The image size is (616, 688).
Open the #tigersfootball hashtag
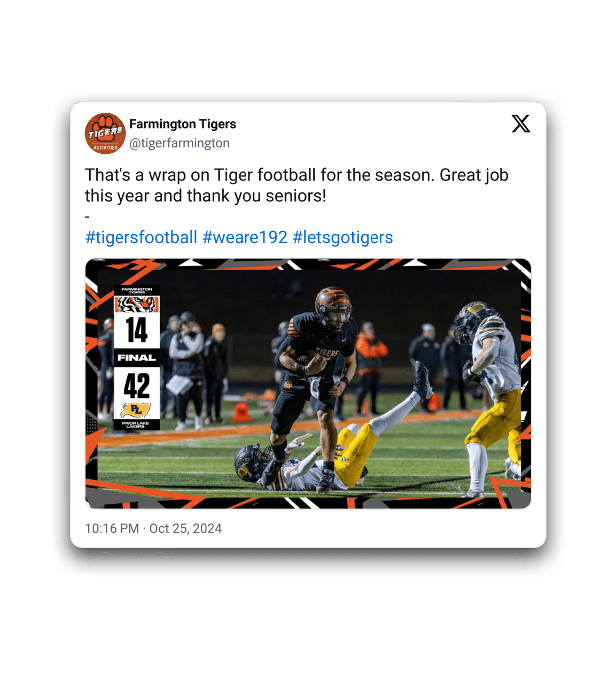tap(141, 237)
